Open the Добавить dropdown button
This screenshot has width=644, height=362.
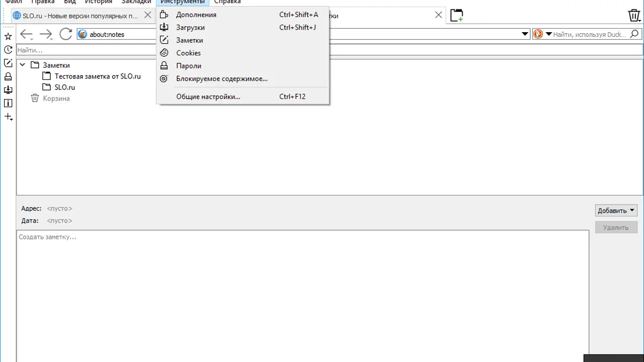click(x=616, y=211)
